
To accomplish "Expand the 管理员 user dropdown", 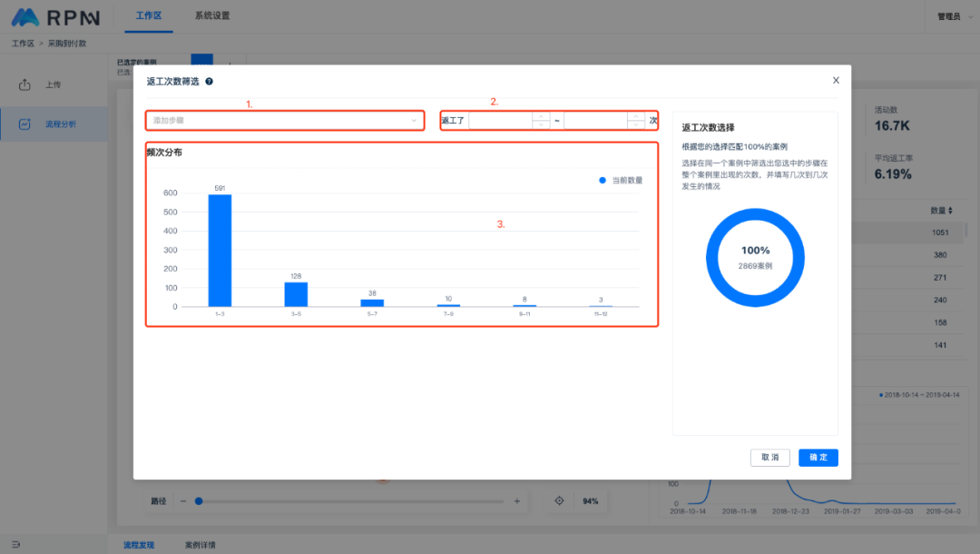I will pos(952,16).
